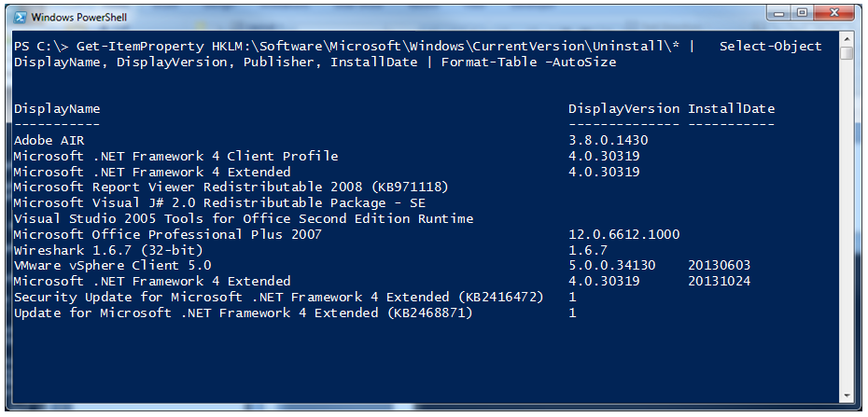Click Microsoft Office Professional Plus 2007 line
The height and width of the screenshot is (417, 868).
point(168,234)
